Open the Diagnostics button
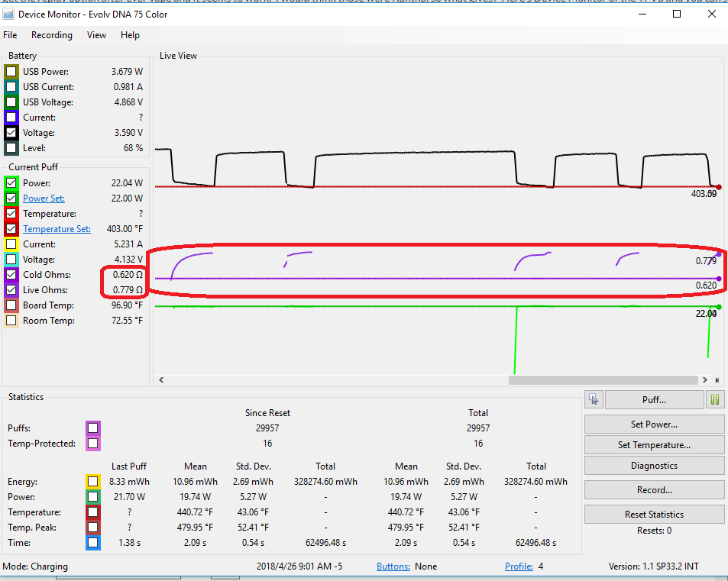Screen dimensions: 728x581 654,466
